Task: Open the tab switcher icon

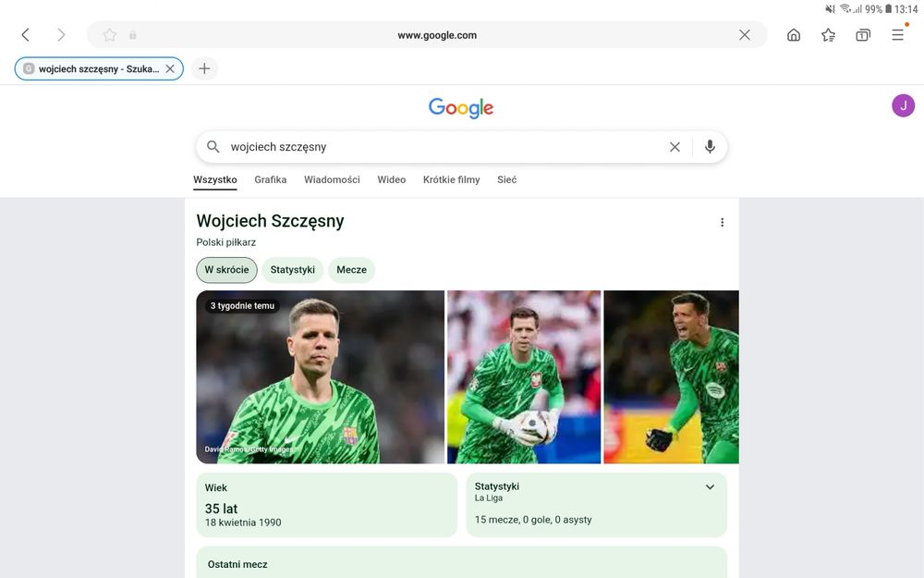Action: (863, 35)
